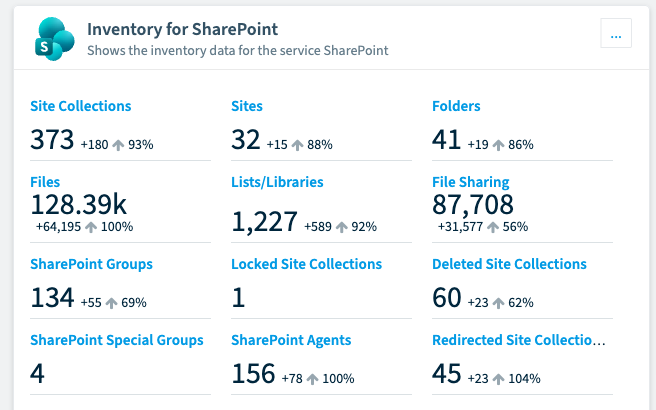Click the inventory data subtitle text
The image size is (656, 410).
pyautogui.click(x=238, y=50)
